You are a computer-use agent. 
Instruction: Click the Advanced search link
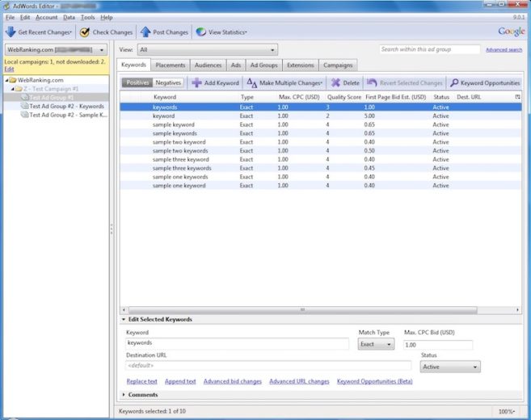point(504,50)
